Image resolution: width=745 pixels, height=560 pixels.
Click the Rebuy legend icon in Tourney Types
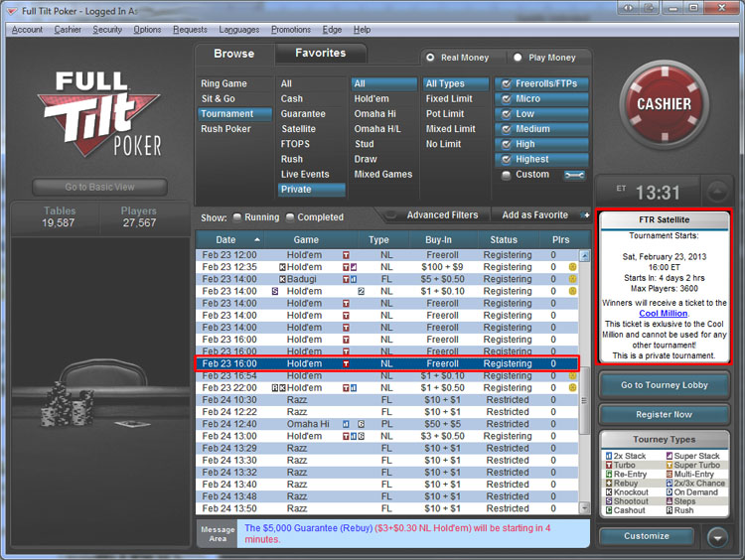pyautogui.click(x=609, y=484)
